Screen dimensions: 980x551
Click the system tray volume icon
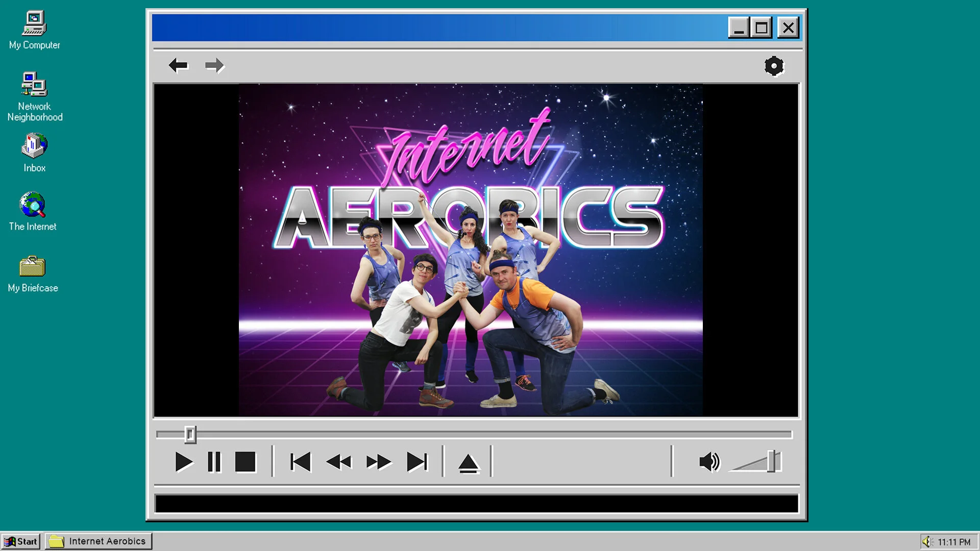pos(927,542)
